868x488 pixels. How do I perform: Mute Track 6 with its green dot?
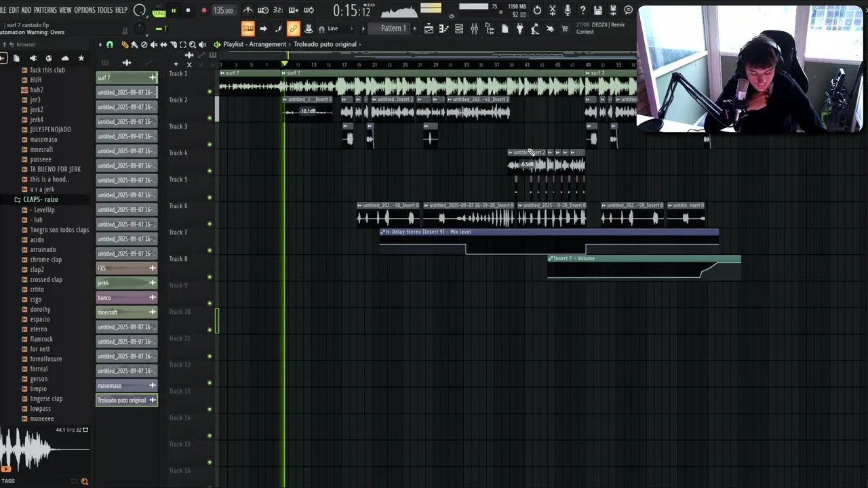210,224
